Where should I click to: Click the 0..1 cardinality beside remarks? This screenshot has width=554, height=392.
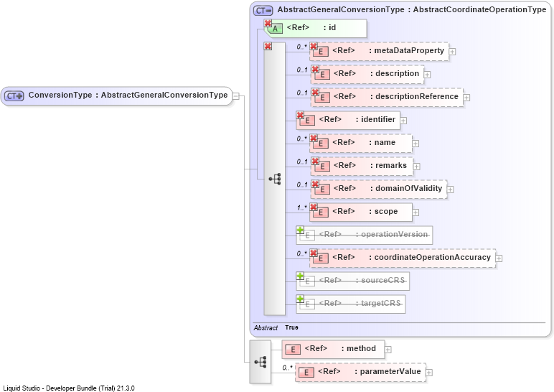click(302, 162)
